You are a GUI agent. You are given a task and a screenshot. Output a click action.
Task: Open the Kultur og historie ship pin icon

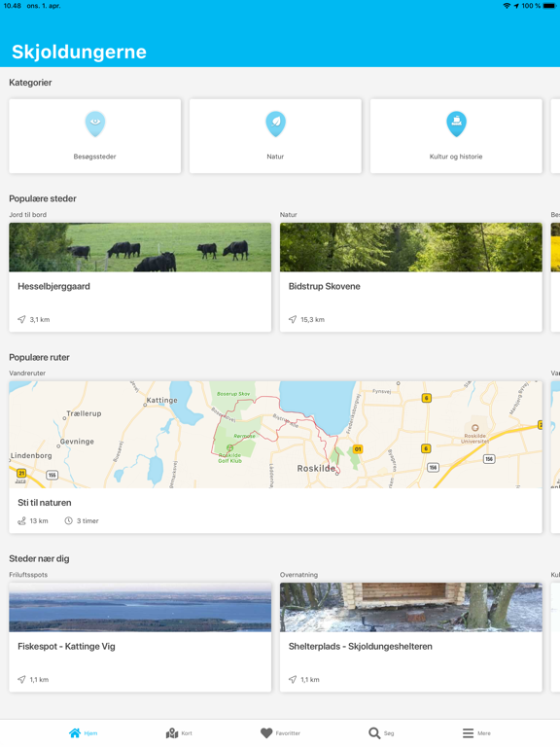click(456, 124)
